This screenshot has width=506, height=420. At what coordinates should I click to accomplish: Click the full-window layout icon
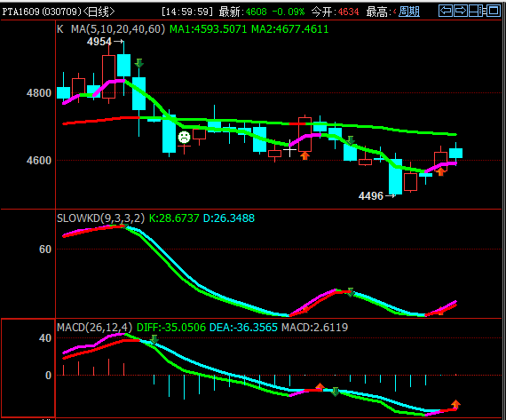494,11
